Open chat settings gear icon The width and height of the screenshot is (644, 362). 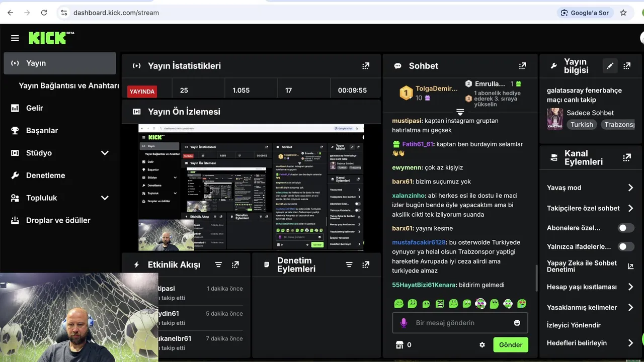(482, 345)
